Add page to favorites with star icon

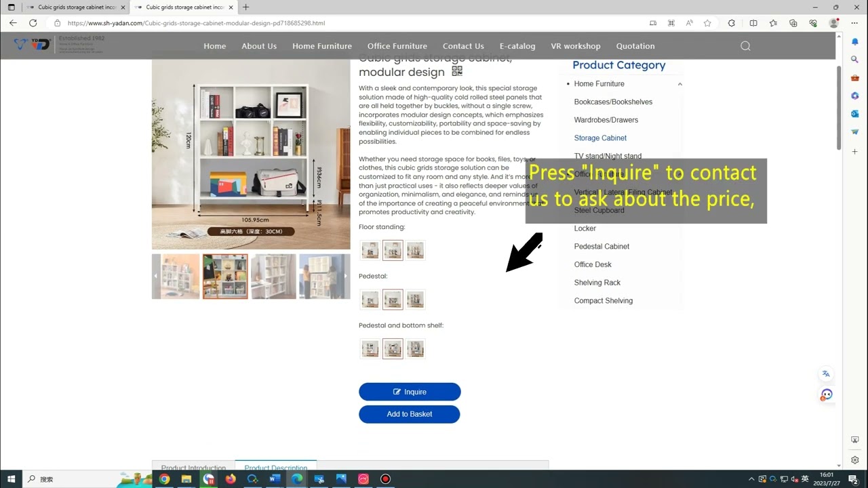(x=707, y=22)
